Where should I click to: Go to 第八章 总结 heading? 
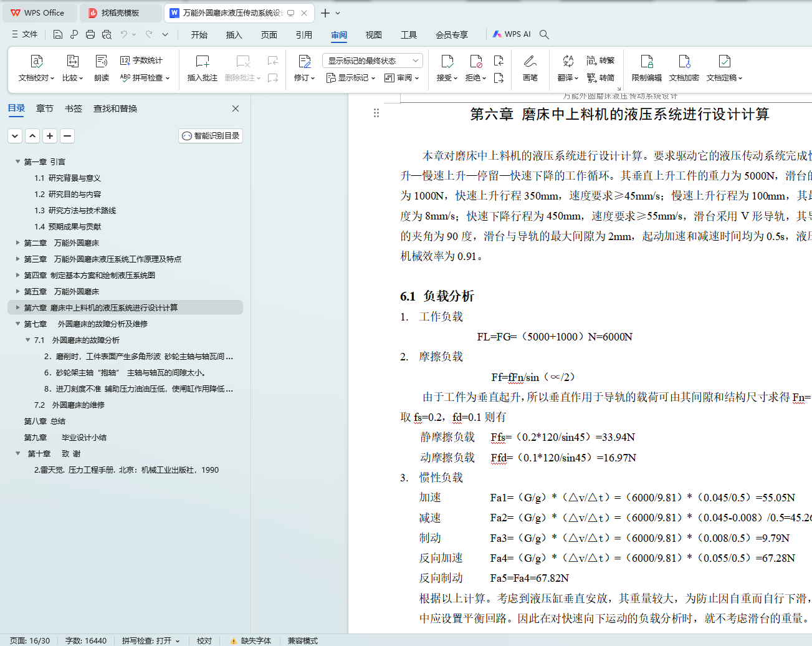click(45, 421)
